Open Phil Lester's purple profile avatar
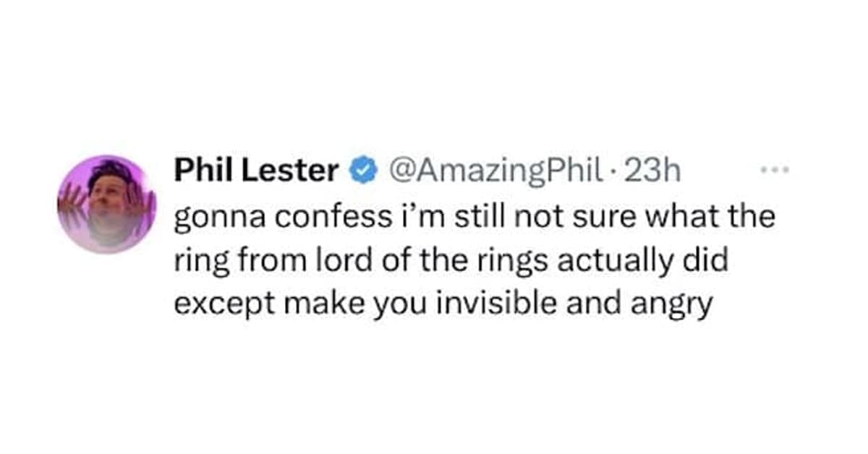 106,204
